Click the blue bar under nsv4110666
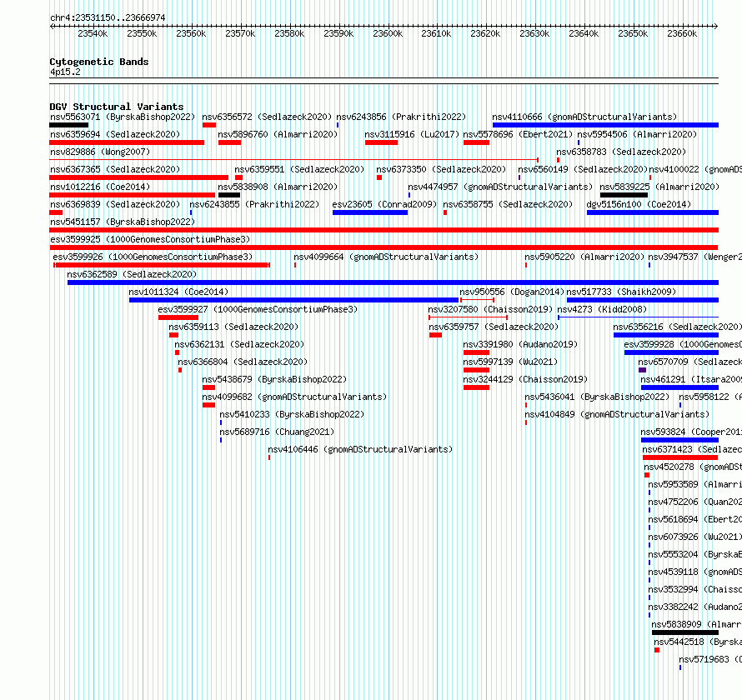 (x=605, y=125)
